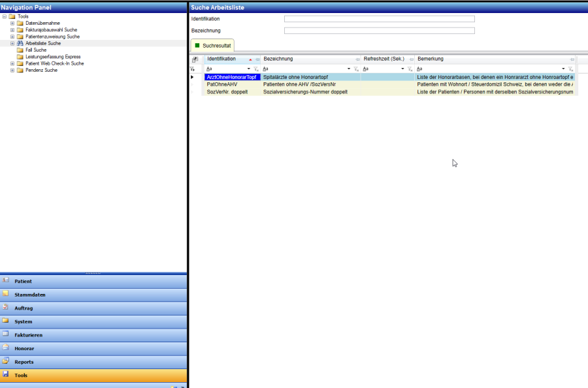The width and height of the screenshot is (588, 388).
Task: Open the System navigation section
Action: click(93, 321)
